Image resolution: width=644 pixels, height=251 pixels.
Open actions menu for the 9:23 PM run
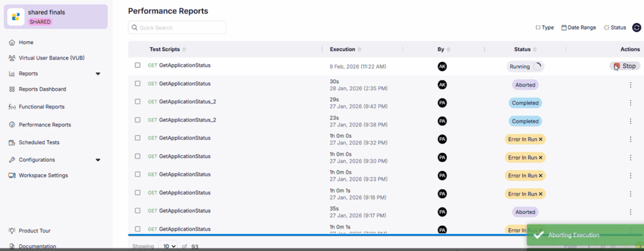[x=630, y=176]
